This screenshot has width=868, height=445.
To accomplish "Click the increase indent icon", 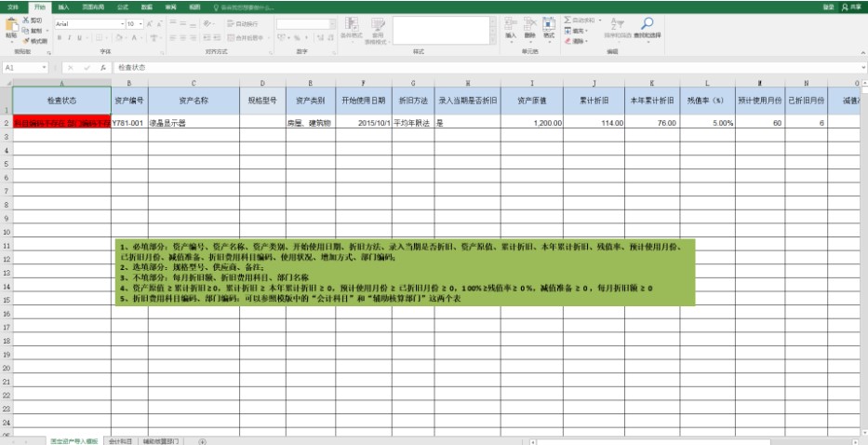I will click(217, 37).
